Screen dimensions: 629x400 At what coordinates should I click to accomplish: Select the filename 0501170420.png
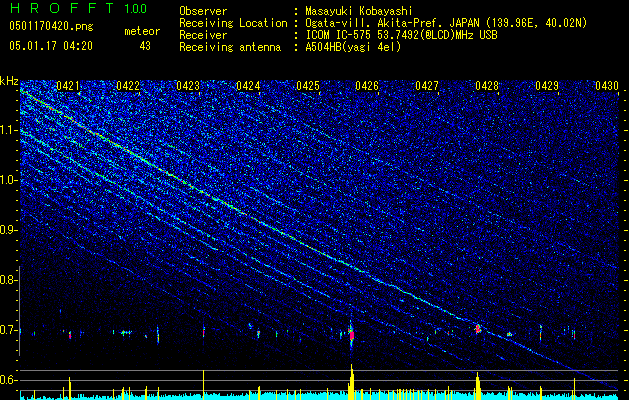[51, 27]
